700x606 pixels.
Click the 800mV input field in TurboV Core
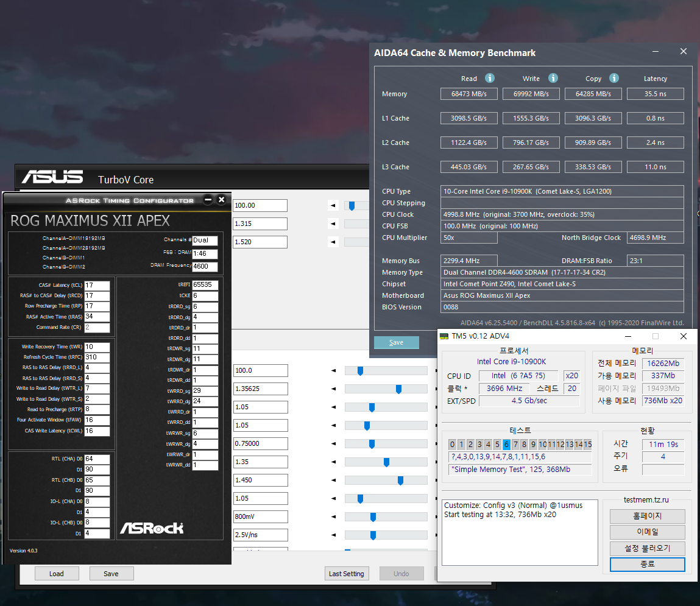pos(261,516)
